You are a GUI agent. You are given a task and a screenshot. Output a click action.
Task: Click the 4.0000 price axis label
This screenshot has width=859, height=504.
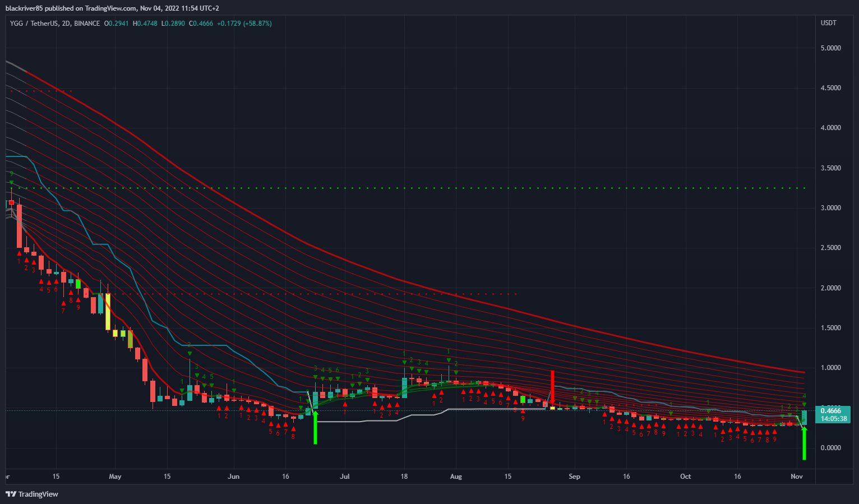point(830,128)
